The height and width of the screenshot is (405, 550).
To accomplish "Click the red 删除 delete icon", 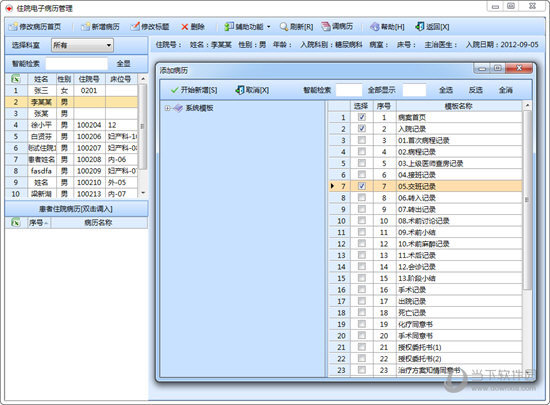I will 185,27.
